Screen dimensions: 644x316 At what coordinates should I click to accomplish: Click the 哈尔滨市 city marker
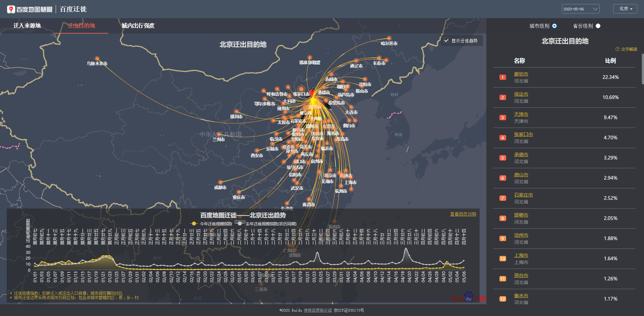pos(389,38)
